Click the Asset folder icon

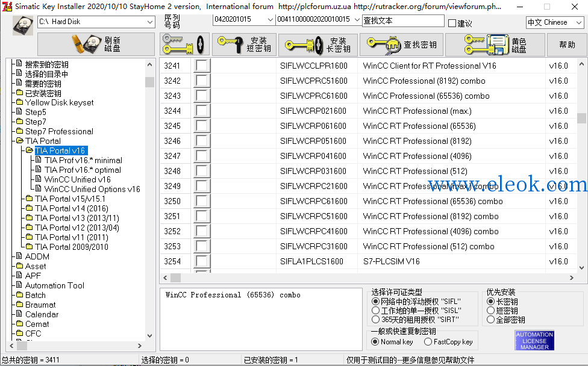19,265
